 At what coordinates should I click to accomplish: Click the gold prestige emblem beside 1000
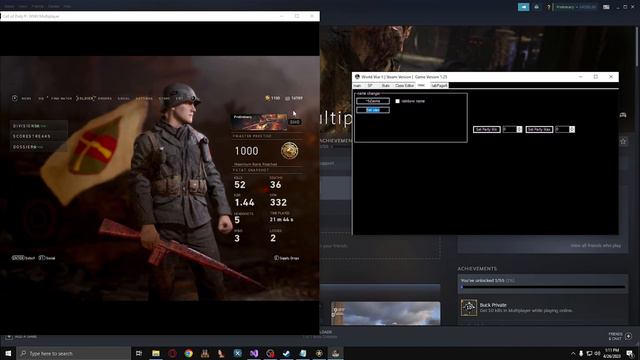point(289,151)
